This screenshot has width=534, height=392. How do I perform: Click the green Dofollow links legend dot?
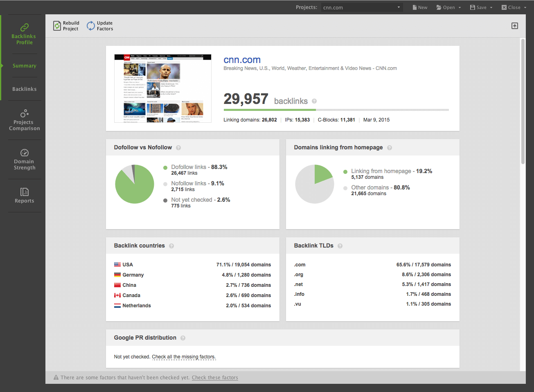pos(165,168)
